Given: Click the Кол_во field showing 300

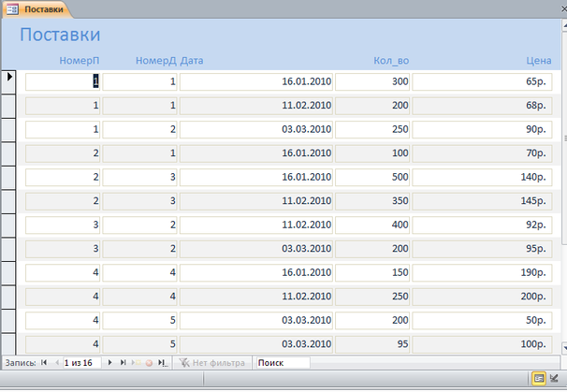Looking at the screenshot, I should coord(372,81).
